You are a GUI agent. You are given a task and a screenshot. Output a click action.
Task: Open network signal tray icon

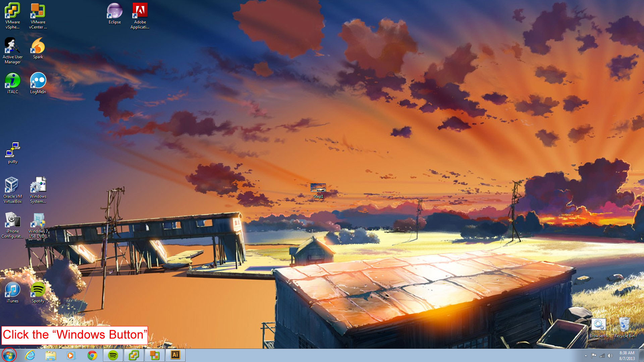[602, 356]
